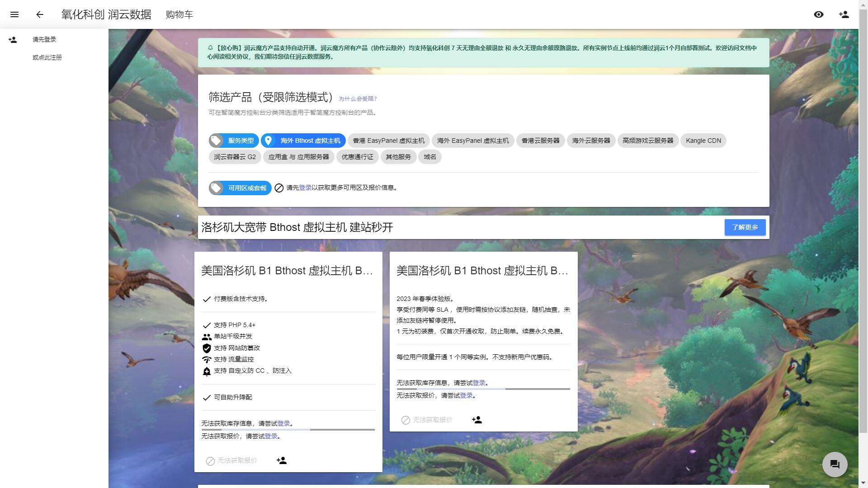This screenshot has height=488, width=868.
Task: Open the chat bubble floating button
Action: 835,464
